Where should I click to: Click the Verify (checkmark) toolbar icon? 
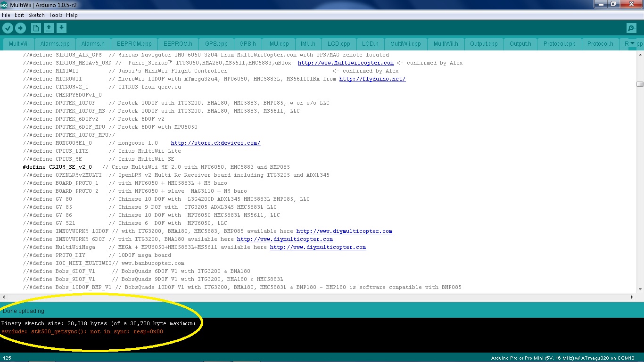pyautogui.click(x=8, y=28)
